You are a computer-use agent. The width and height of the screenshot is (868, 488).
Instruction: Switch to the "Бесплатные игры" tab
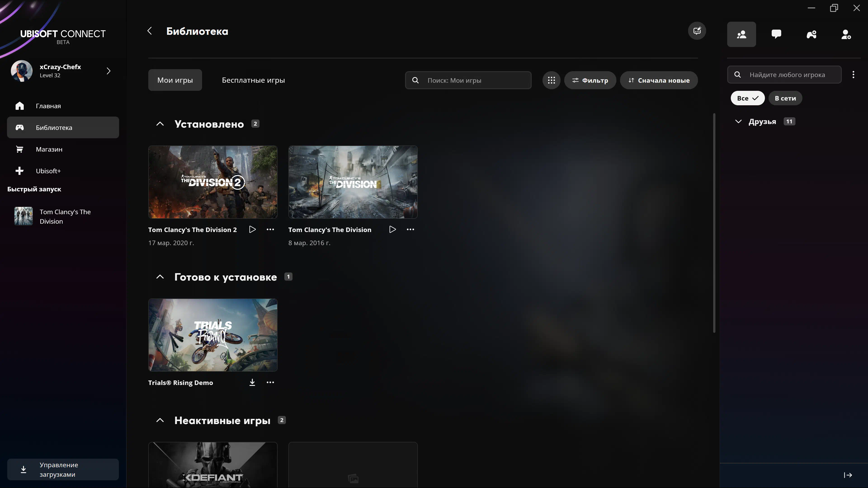(x=253, y=80)
